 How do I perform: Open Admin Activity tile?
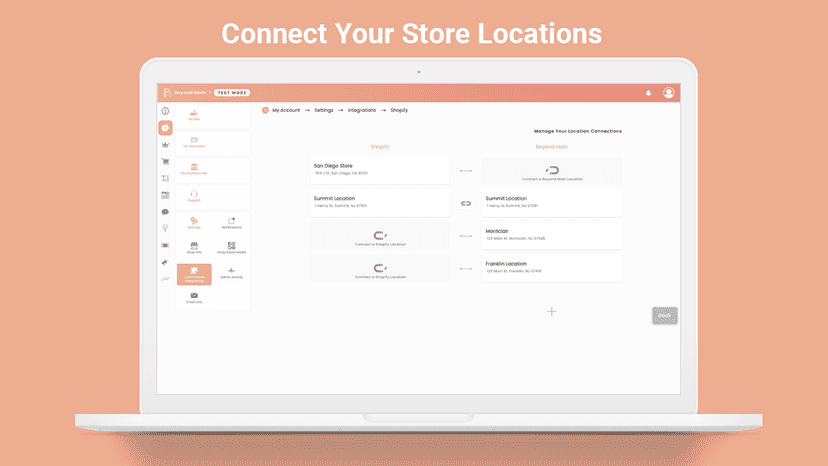click(x=231, y=273)
